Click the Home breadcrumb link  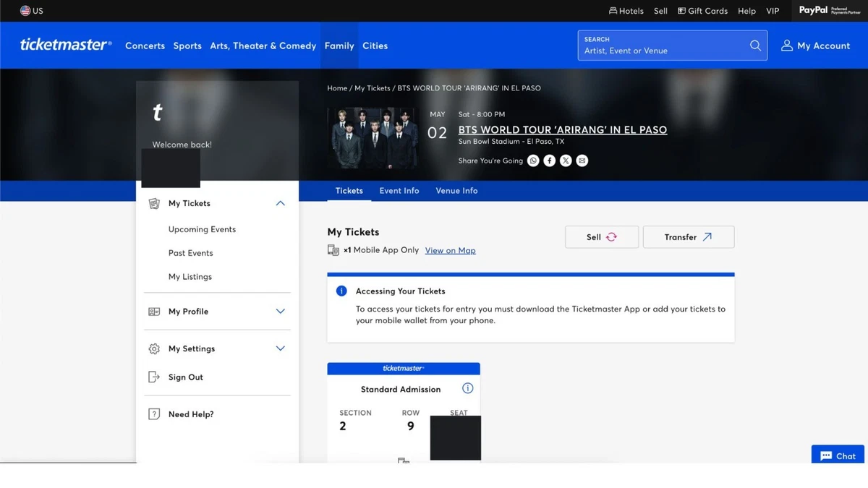click(337, 88)
